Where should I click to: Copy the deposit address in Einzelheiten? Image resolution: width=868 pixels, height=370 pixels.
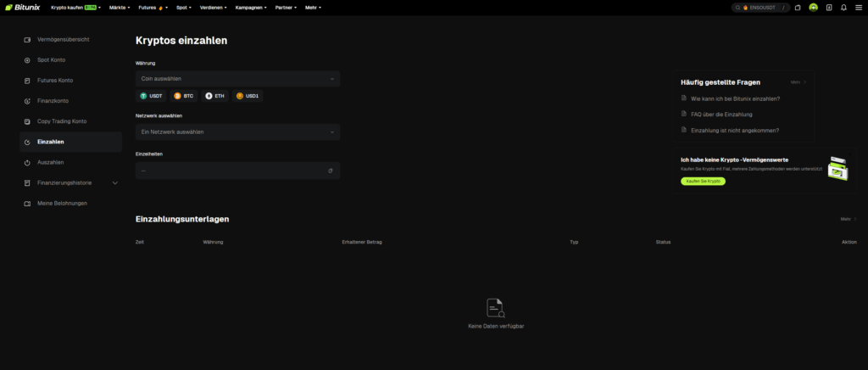(x=331, y=171)
